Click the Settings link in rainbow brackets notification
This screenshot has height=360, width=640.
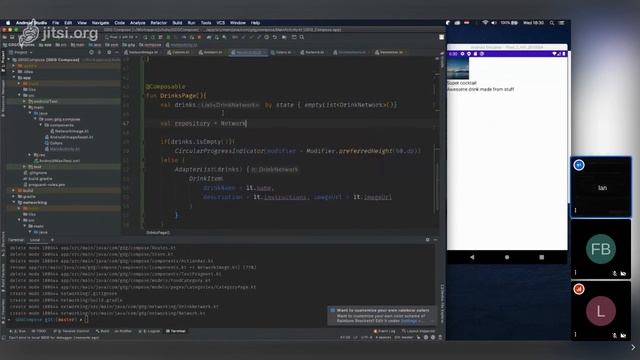[409, 321]
